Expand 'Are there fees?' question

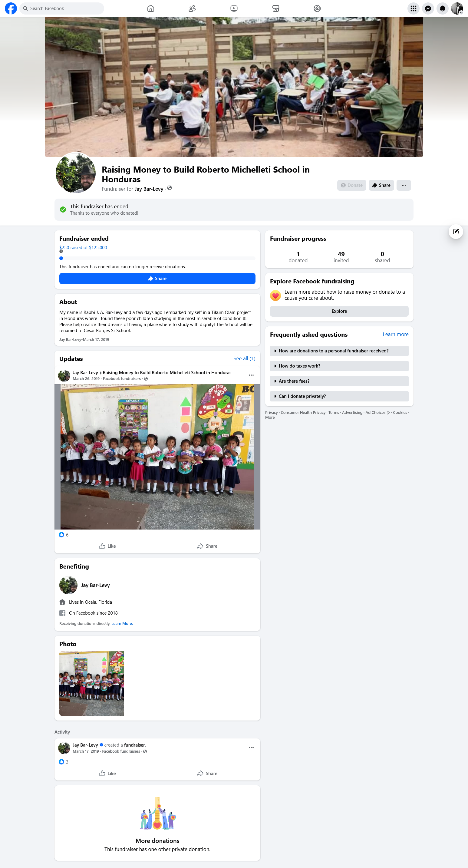339,381
